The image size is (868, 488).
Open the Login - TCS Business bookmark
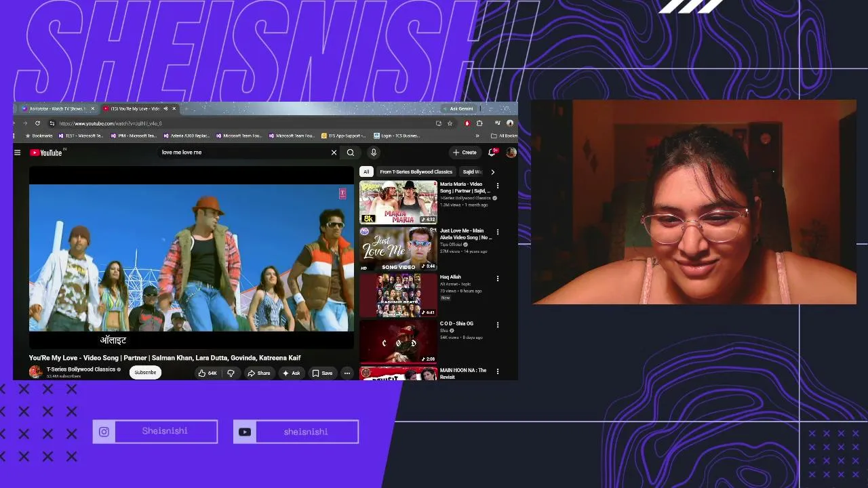(x=397, y=136)
